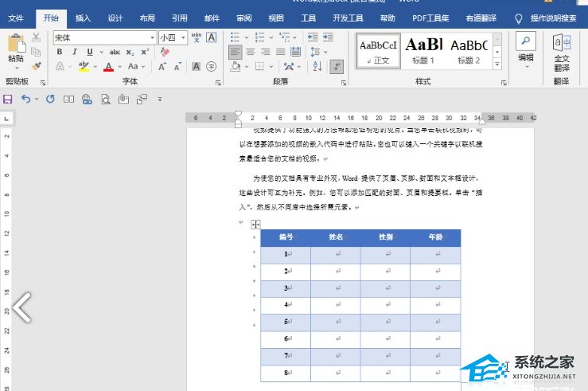588x391 pixels.
Task: Toggle subscript formatting
Action: tap(130, 52)
